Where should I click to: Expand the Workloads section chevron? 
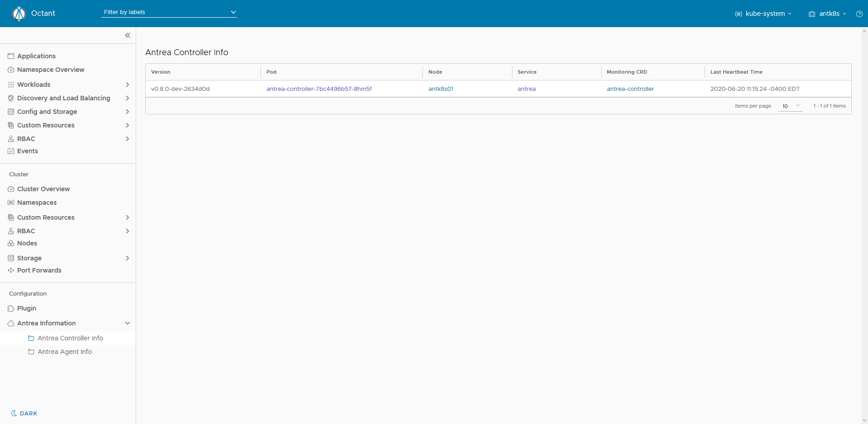coord(128,85)
